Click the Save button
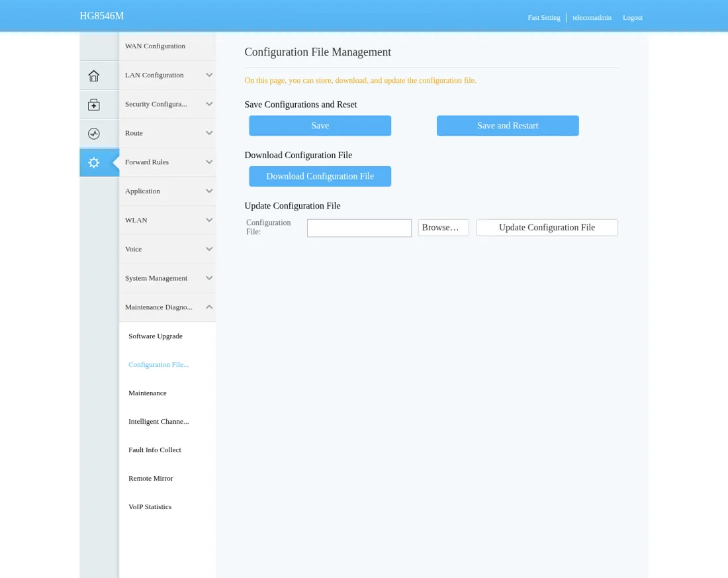 click(x=320, y=125)
